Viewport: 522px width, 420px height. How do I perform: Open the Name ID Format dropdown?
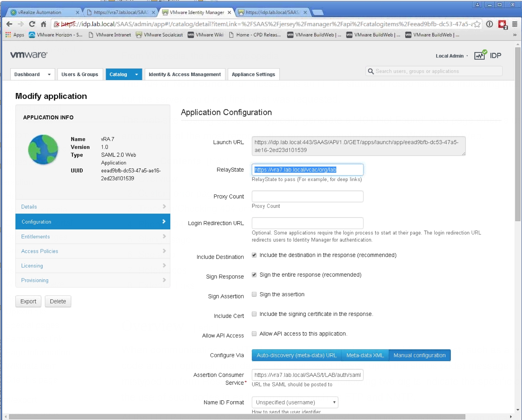click(295, 402)
